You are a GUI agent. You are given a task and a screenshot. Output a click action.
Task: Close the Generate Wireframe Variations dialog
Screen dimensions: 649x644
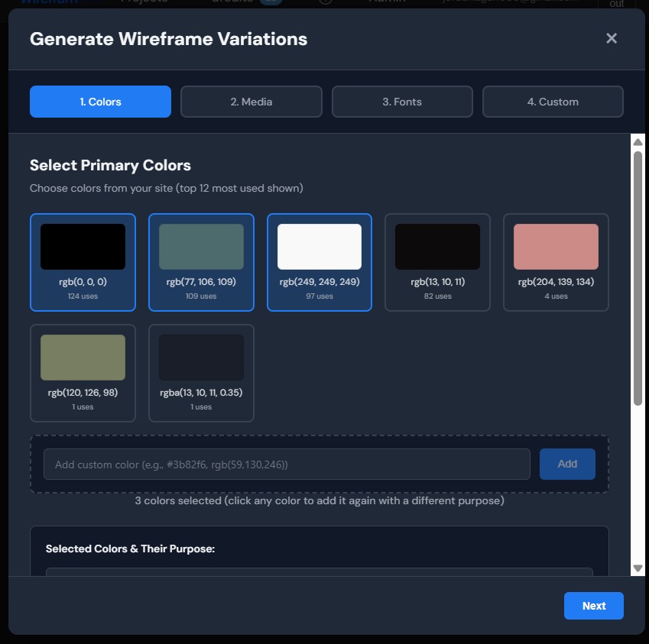coord(611,37)
